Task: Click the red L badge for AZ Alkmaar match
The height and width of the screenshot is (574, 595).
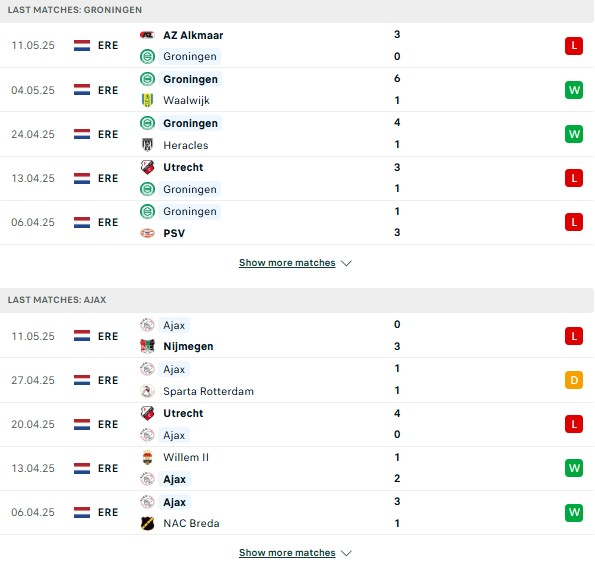Action: point(574,46)
